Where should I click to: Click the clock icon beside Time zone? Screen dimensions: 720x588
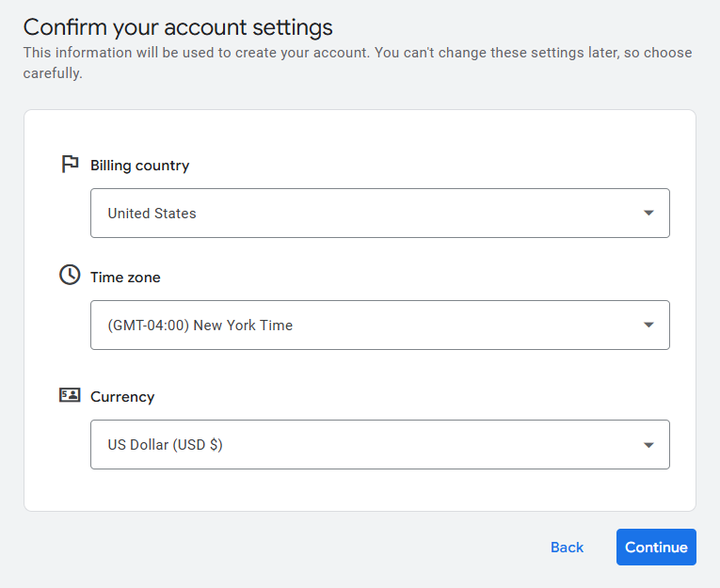[x=70, y=275]
